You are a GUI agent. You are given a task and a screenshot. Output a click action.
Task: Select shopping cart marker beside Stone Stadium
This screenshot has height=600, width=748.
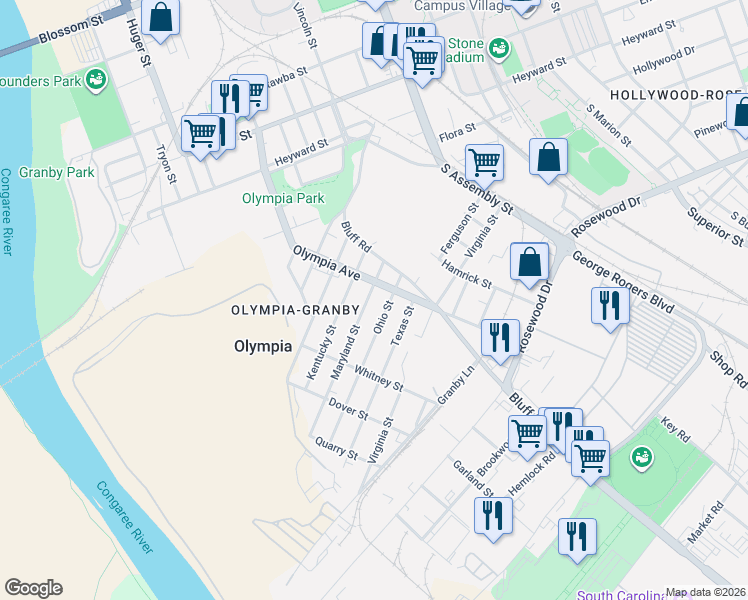tap(422, 60)
